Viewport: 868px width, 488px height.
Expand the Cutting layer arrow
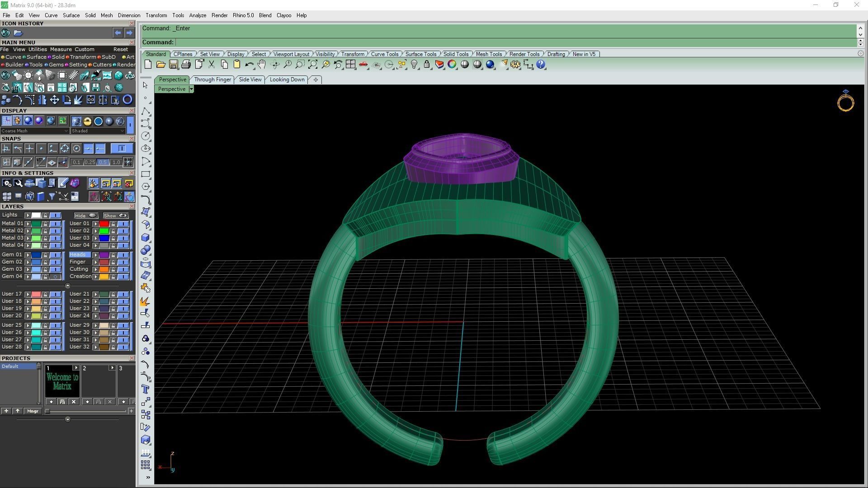(95, 269)
